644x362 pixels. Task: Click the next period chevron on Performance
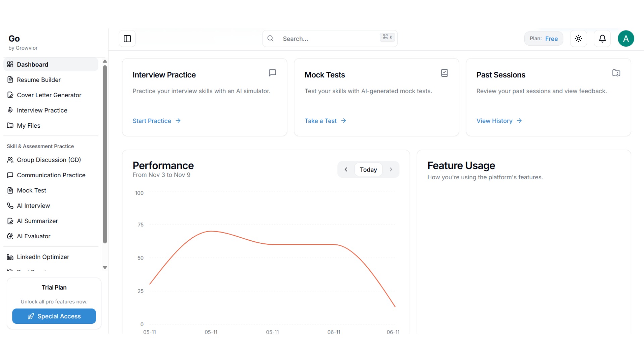coord(391,169)
